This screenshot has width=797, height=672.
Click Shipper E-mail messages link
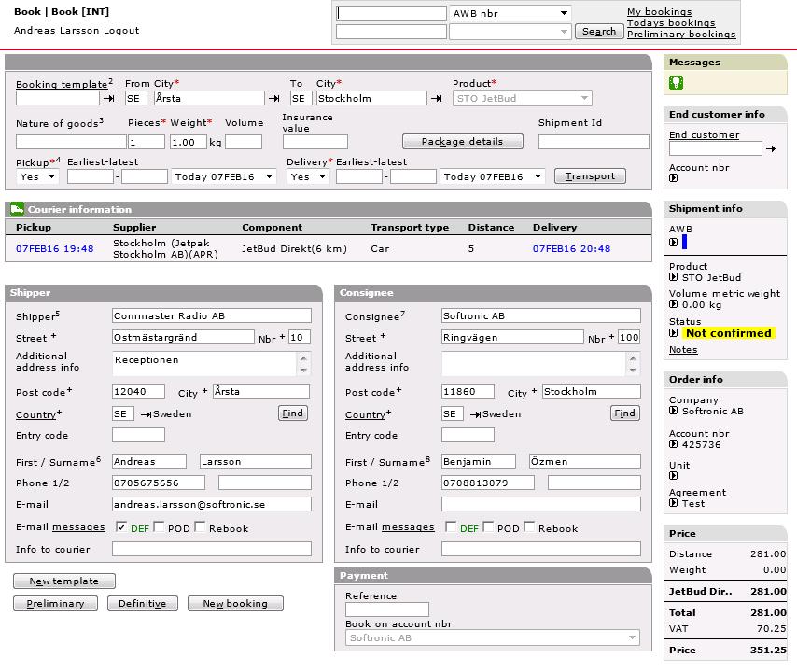tap(78, 526)
